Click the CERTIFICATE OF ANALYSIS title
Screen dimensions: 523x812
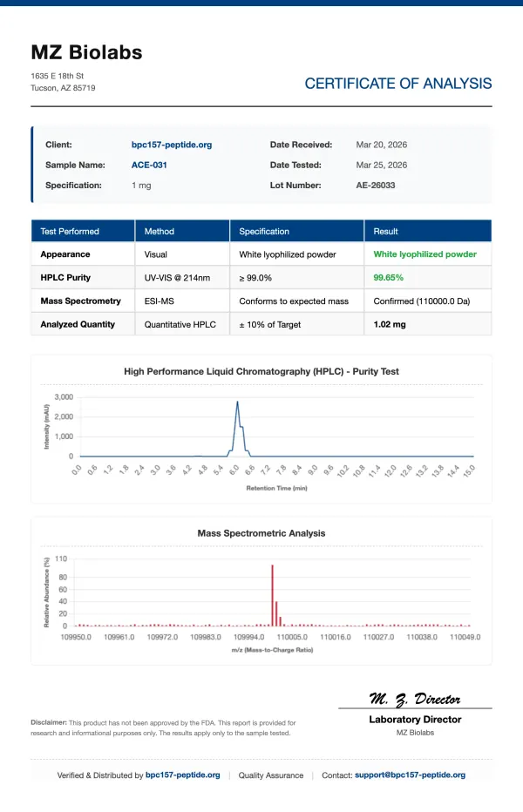398,84
